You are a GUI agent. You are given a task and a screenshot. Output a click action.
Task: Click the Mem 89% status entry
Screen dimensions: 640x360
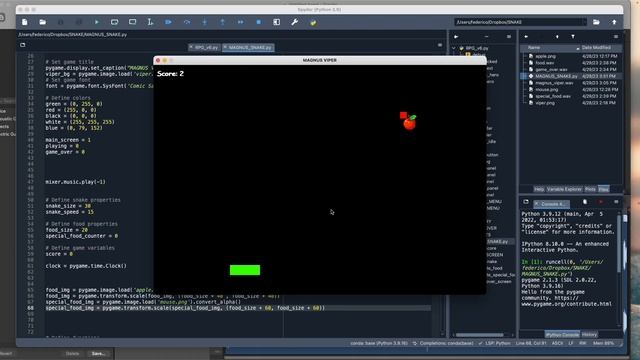pos(603,343)
